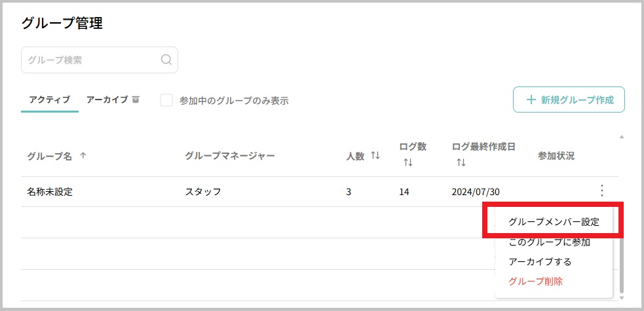Image resolution: width=644 pixels, height=311 pixels.
Task: Click the log count value 14
Action: point(404,192)
